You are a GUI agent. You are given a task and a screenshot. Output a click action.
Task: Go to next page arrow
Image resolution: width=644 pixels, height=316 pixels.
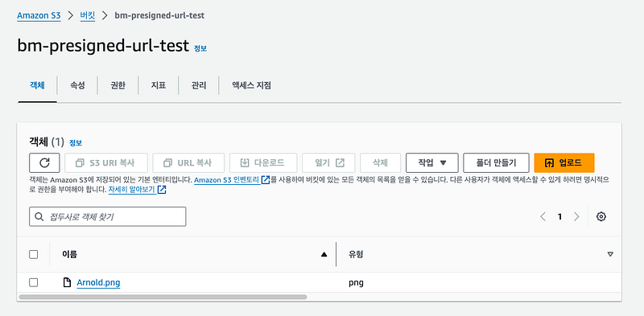576,216
